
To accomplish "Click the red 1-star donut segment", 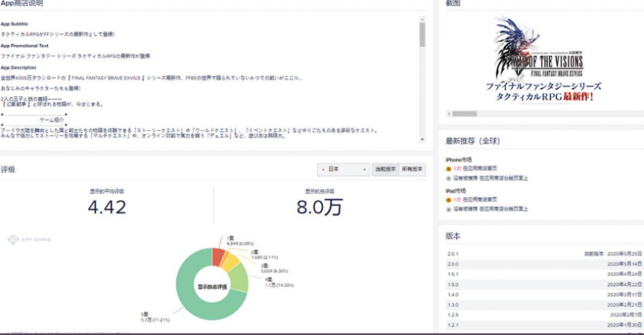I will pos(218,257).
